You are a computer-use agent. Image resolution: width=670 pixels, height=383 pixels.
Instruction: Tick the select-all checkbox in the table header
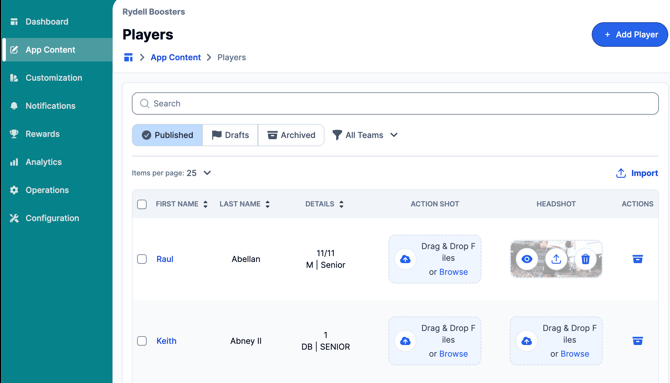(142, 204)
